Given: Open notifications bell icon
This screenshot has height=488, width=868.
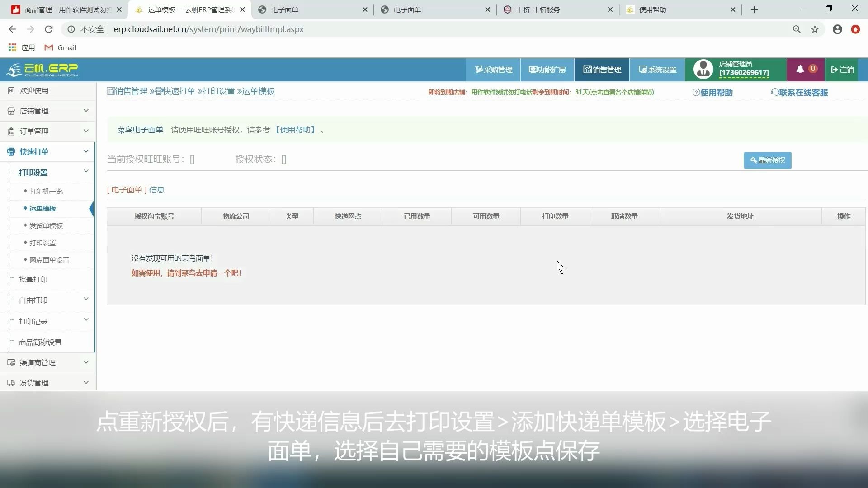Looking at the screenshot, I should (x=800, y=69).
